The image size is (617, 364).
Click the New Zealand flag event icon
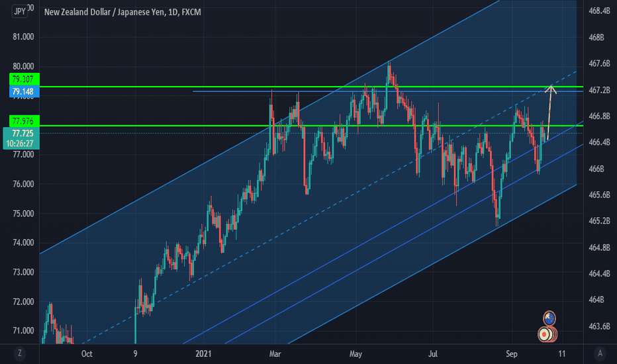[549, 318]
